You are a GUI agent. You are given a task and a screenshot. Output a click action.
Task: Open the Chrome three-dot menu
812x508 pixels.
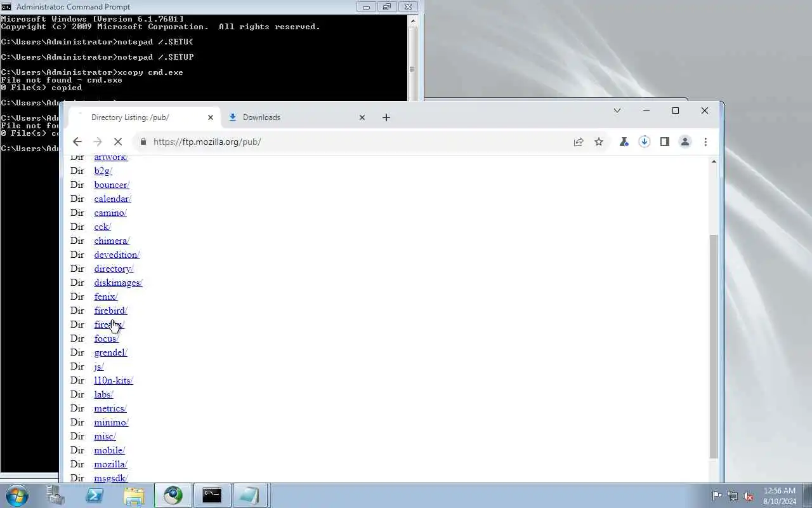point(705,142)
